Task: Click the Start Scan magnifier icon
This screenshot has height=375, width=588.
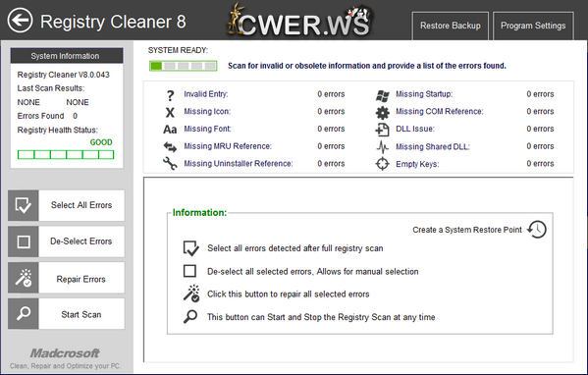Action: 24,314
